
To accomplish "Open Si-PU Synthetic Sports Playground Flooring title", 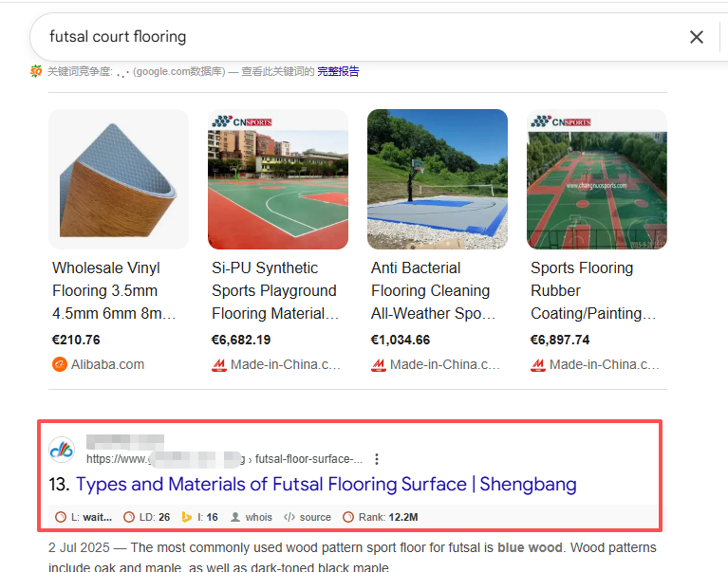I will click(275, 290).
